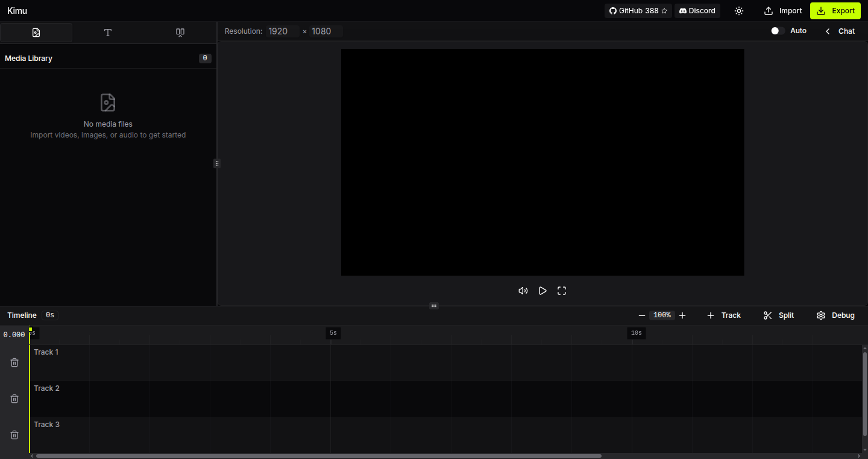Select the Track 1 lane
Screen dimensions: 868x459
(445, 362)
